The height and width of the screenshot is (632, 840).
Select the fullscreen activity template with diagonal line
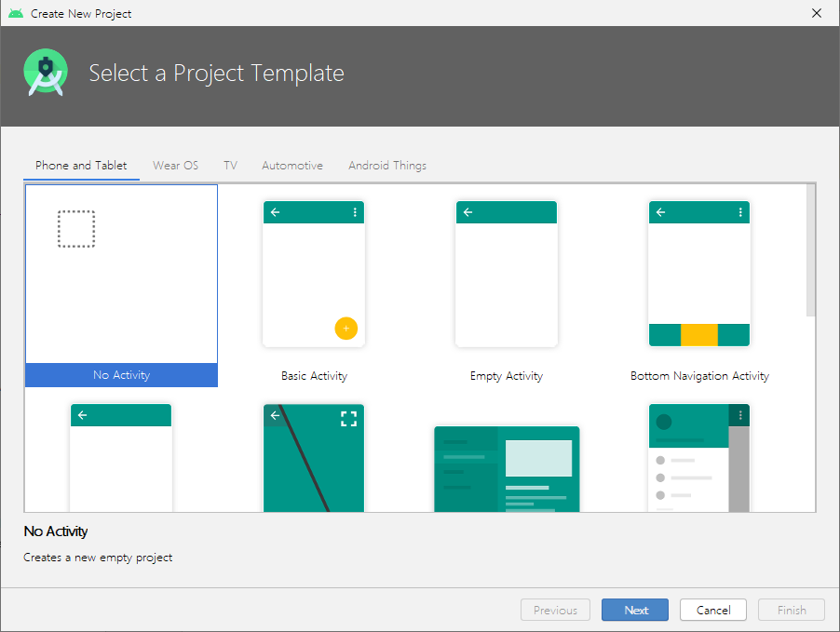314,458
